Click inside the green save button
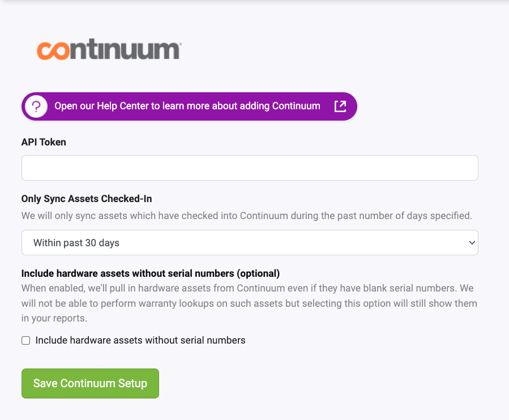Screen dimensions: 509x420 [x=90, y=383]
